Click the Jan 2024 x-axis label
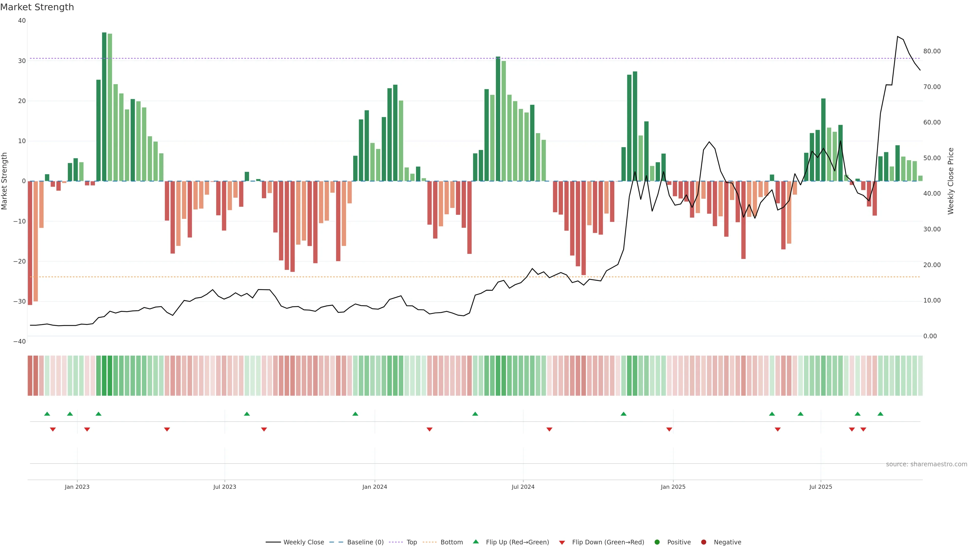 [375, 487]
